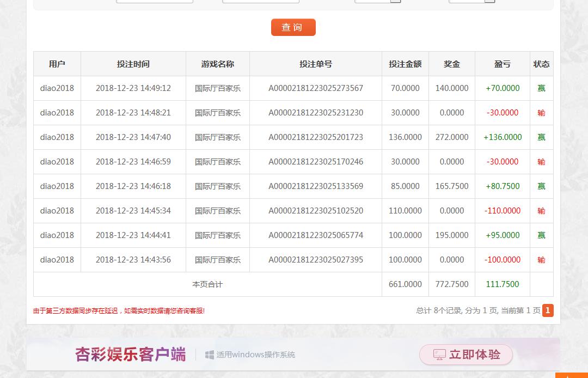Click the 本页合计 total row label
The image size is (588, 378).
click(x=207, y=284)
